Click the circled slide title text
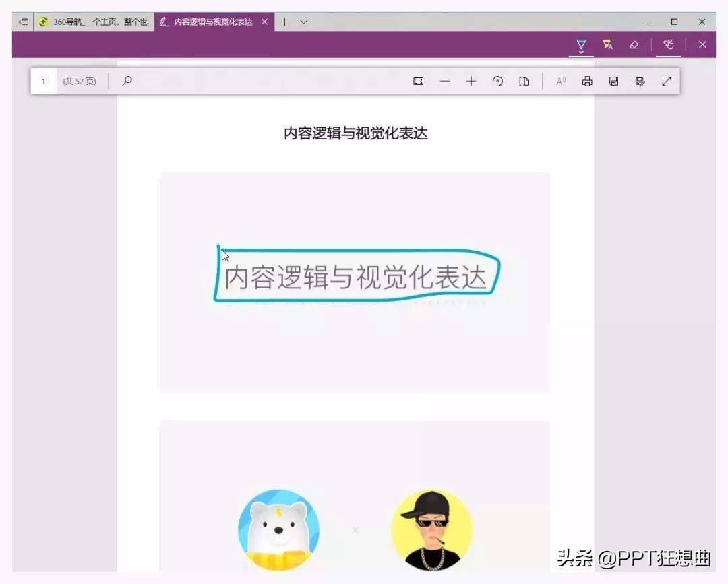This screenshot has width=728, height=584. point(355,278)
